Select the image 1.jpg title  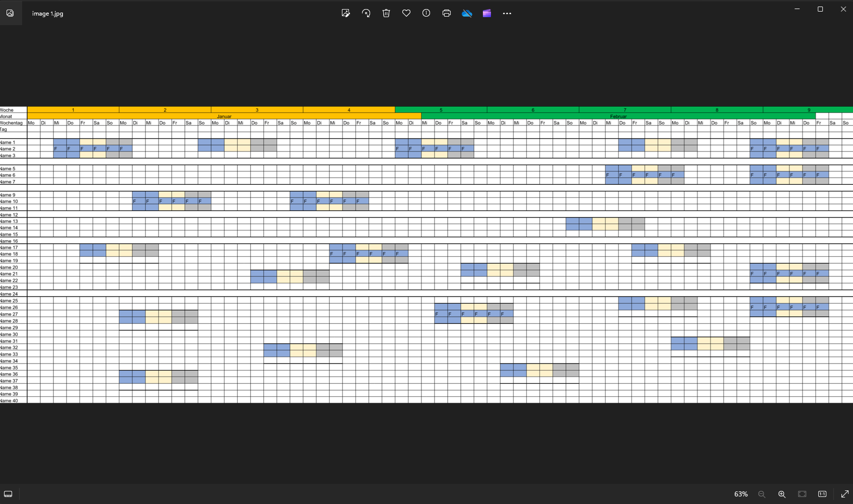tap(47, 14)
